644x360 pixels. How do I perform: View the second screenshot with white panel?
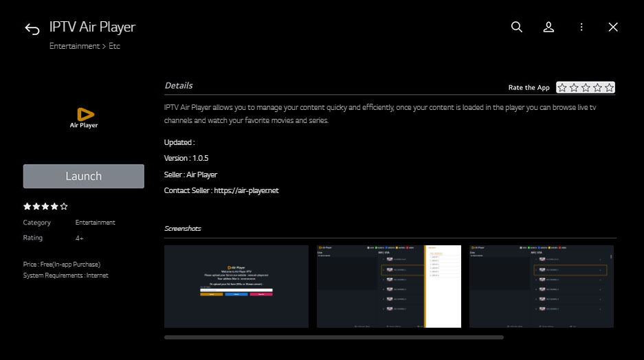pos(389,286)
